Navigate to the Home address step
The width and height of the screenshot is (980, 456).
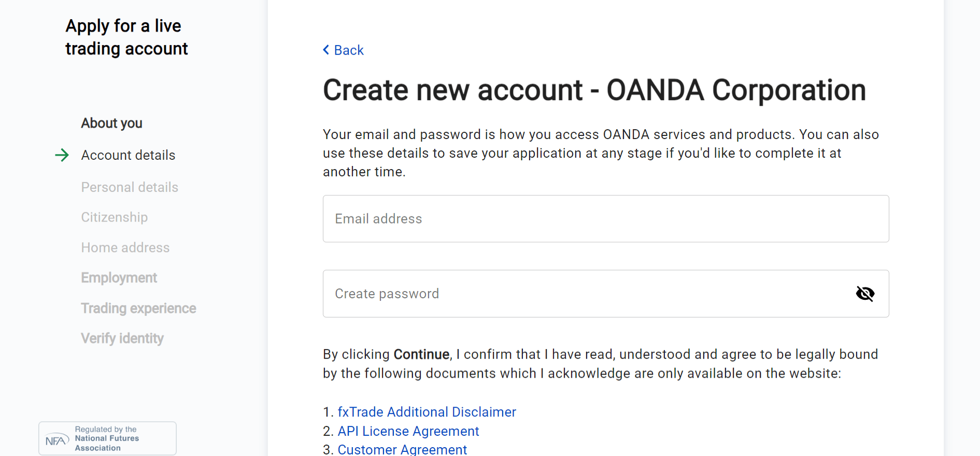(x=125, y=247)
